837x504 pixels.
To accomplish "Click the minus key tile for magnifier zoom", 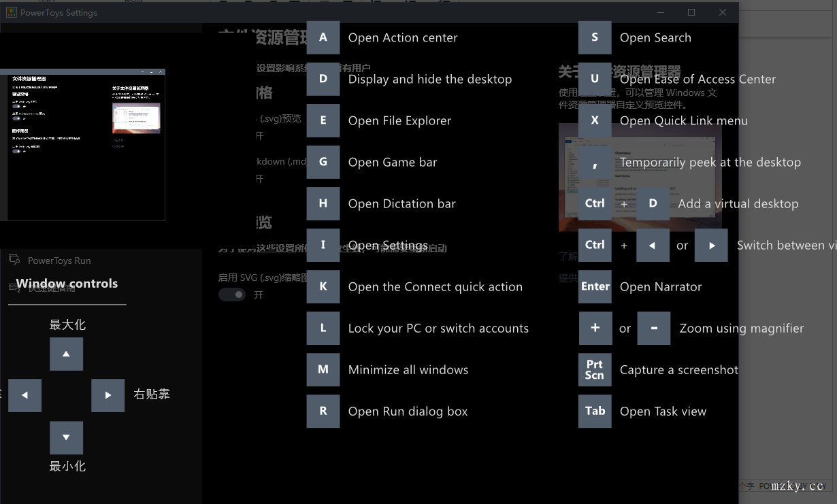I will (x=654, y=328).
